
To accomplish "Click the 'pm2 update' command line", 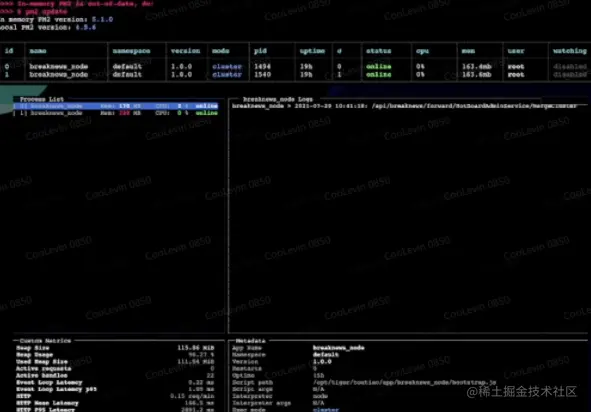I will click(x=34, y=12).
